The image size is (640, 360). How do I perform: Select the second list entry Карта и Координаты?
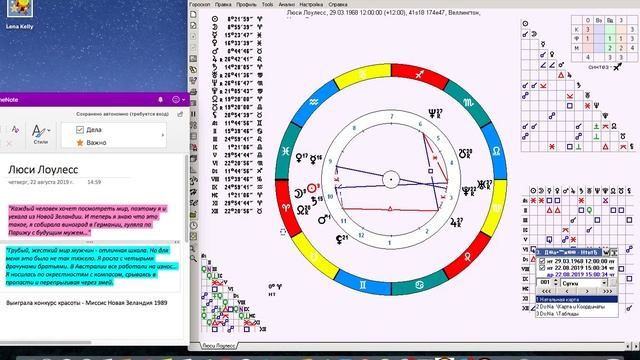[x=577, y=307]
